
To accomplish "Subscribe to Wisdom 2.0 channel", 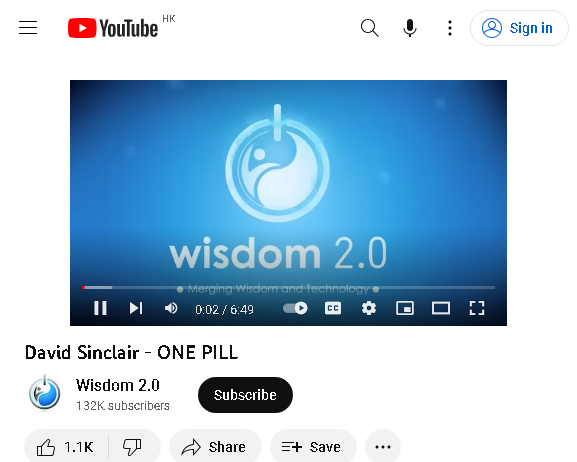I will coord(245,395).
